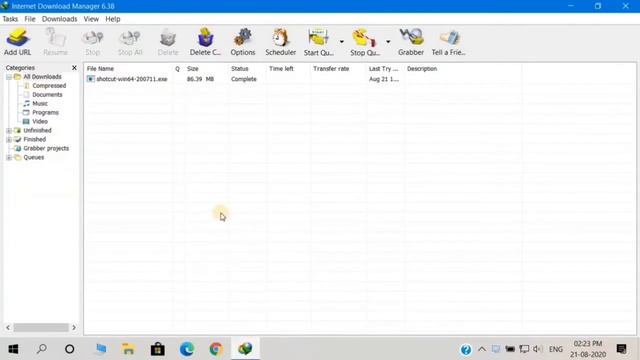The height and width of the screenshot is (360, 640).
Task: Launch Microsoft Edge from the taskbar
Action: click(x=187, y=349)
